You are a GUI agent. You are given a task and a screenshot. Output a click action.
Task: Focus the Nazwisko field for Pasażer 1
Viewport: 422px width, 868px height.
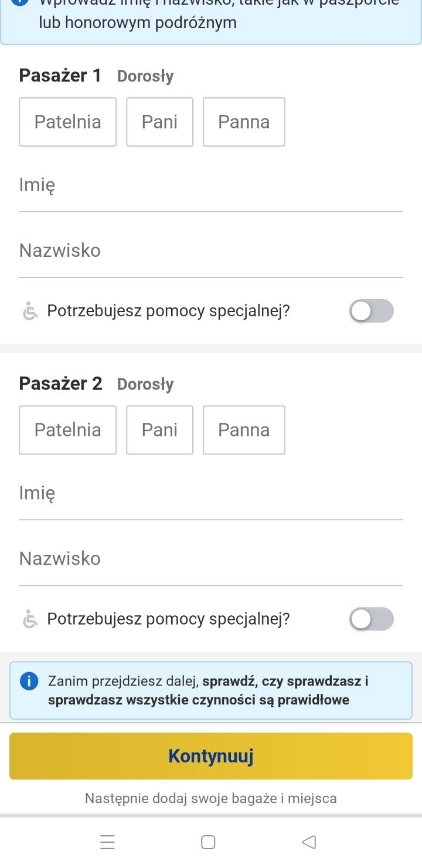coord(211,257)
